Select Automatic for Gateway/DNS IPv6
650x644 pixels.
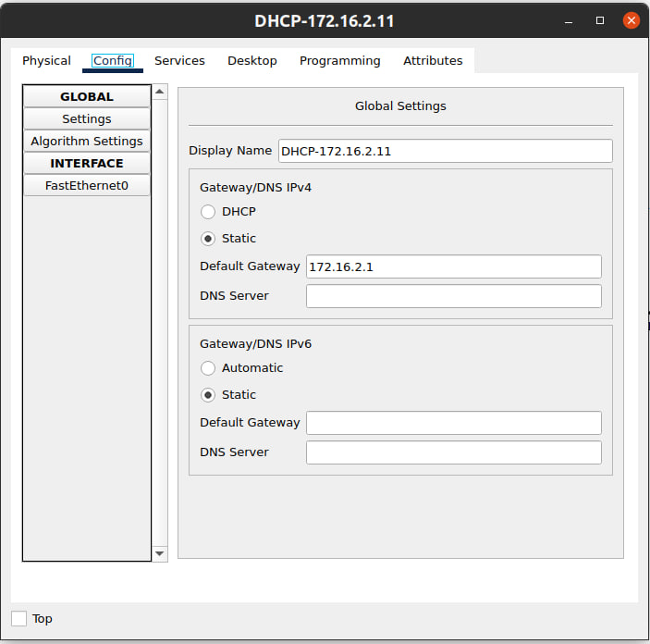point(208,368)
